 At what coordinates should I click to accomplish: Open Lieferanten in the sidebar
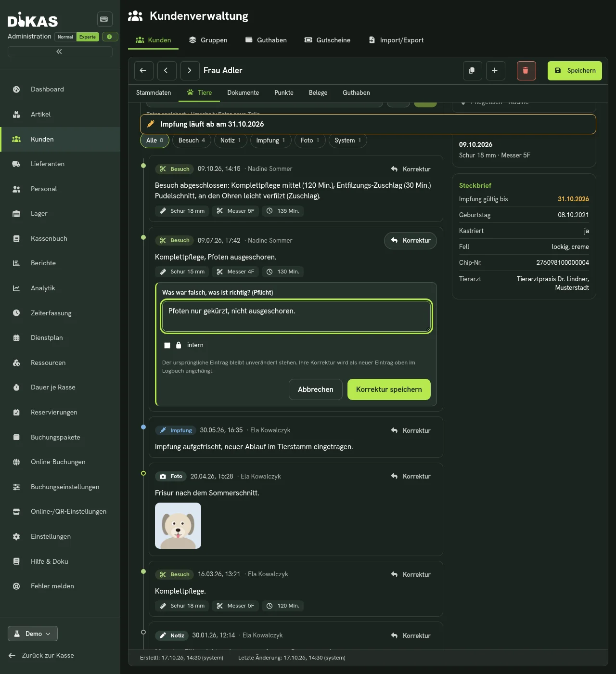pyautogui.click(x=60, y=164)
